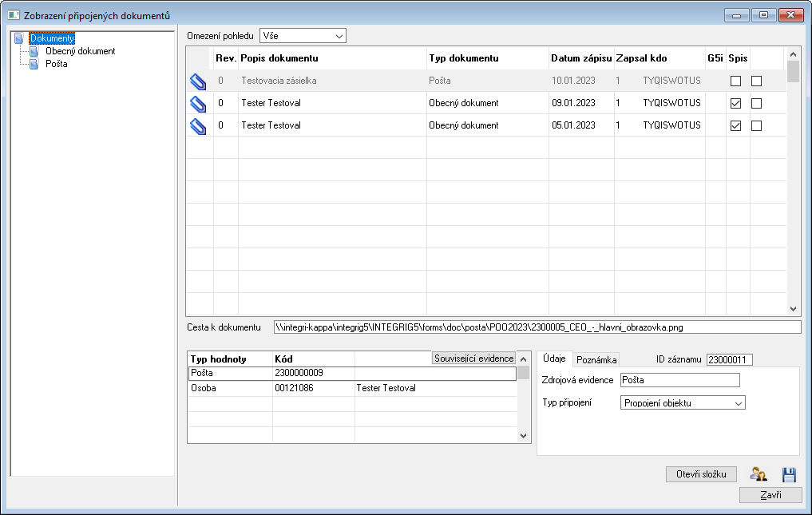Click the paperclip icon for Testovacia zásielka row
Screen dimensions: 812x515
coord(198,81)
